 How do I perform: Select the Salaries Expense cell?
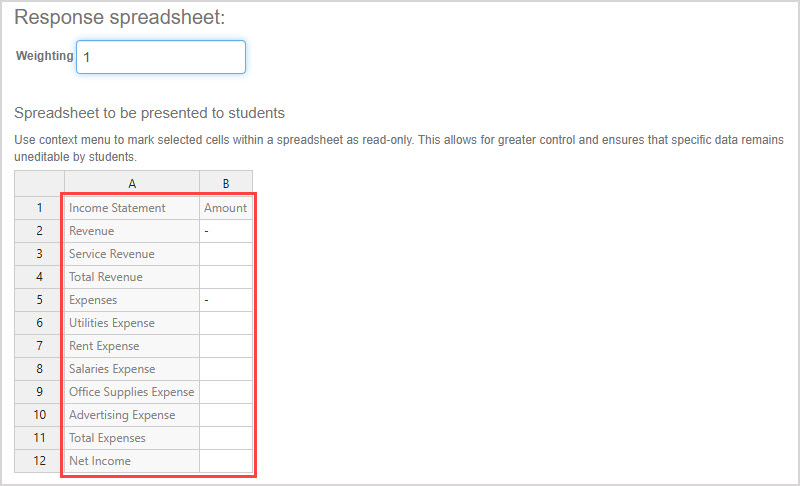point(132,369)
